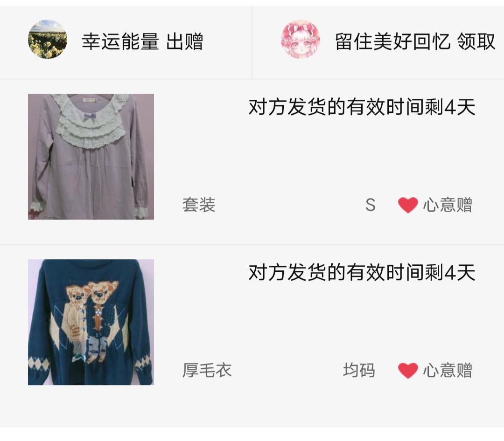Tap the 均码 size label
Image resolution: width=504 pixels, height=441 pixels.
click(359, 370)
